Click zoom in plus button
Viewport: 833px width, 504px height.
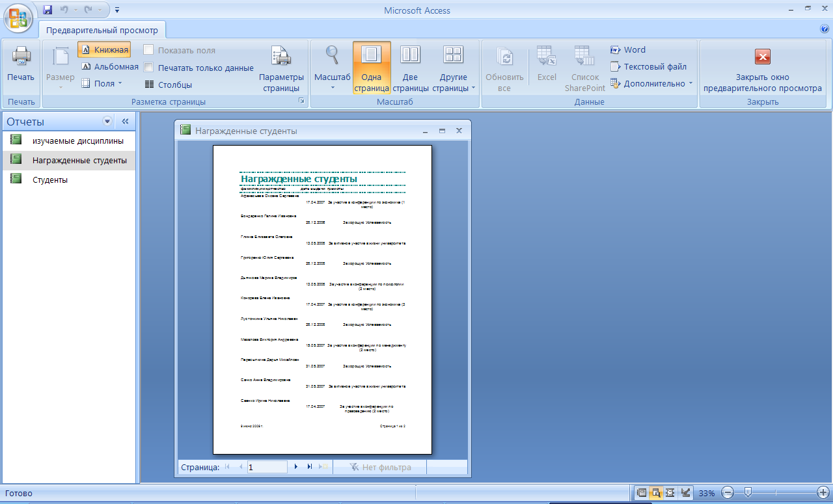pyautogui.click(x=823, y=493)
